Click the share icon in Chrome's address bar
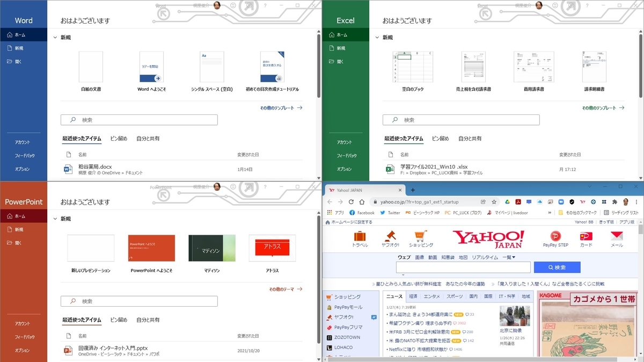Screen dimensions: 644x362 tap(484, 202)
